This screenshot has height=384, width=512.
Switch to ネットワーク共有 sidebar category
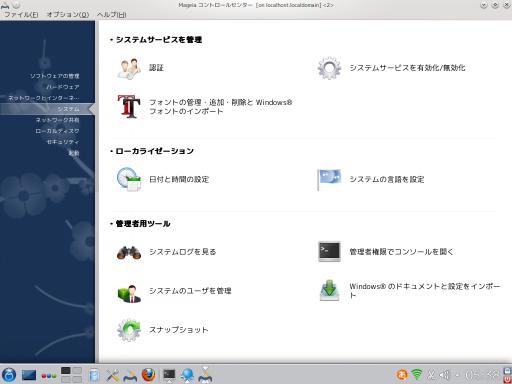coord(57,120)
